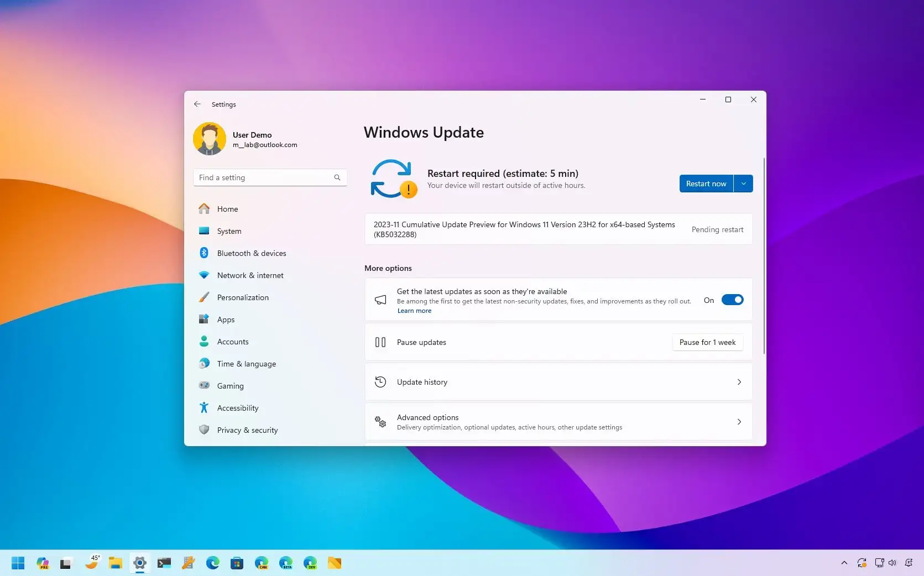924x576 pixels.
Task: Open the Windows Start menu
Action: point(18,563)
